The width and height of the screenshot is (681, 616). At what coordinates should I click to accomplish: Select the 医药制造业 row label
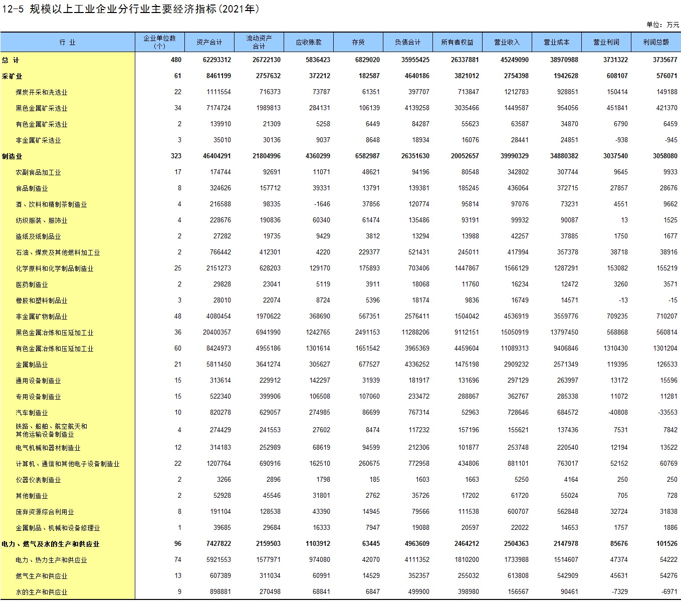coord(32,284)
